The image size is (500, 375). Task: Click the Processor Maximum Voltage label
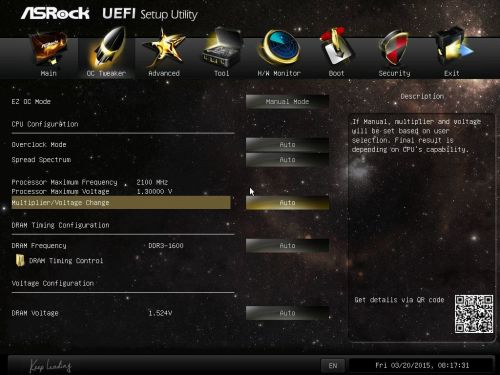click(60, 192)
